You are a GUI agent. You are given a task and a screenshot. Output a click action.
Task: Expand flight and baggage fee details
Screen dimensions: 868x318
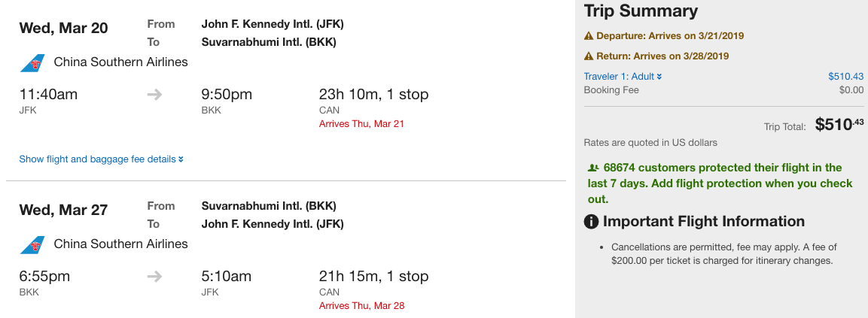[101, 159]
